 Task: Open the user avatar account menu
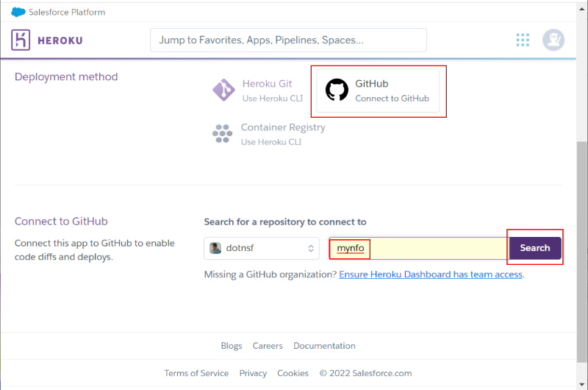pyautogui.click(x=553, y=40)
